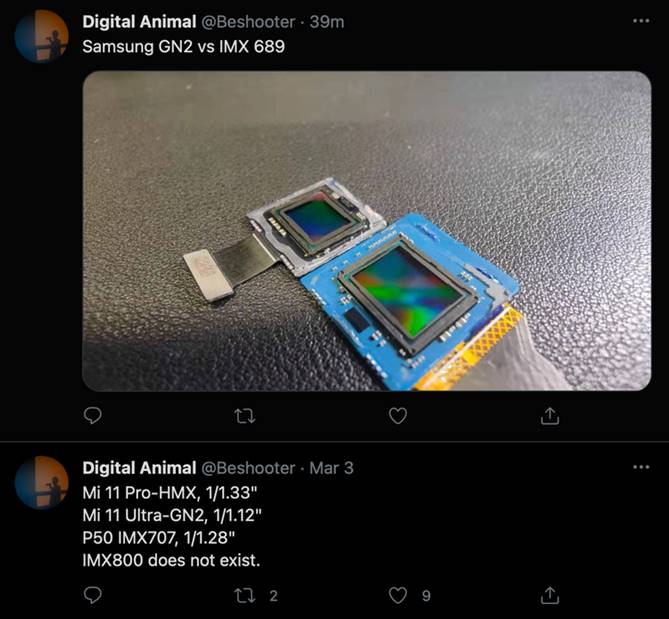Screen dimensions: 669x619
Task: Click @Beshooter handle in the Mar 3 tweet
Action: (x=249, y=468)
